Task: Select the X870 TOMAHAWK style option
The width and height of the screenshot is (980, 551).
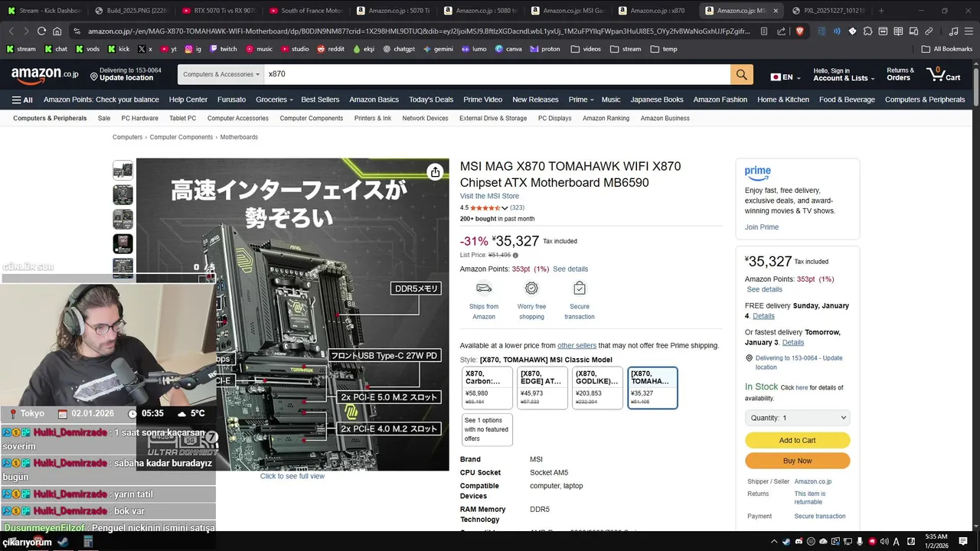Action: pos(652,388)
